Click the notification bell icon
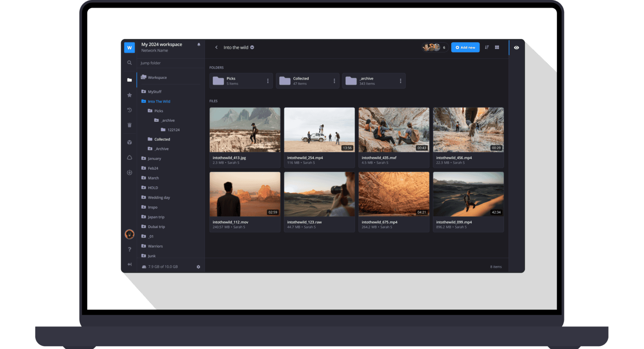 pos(198,45)
